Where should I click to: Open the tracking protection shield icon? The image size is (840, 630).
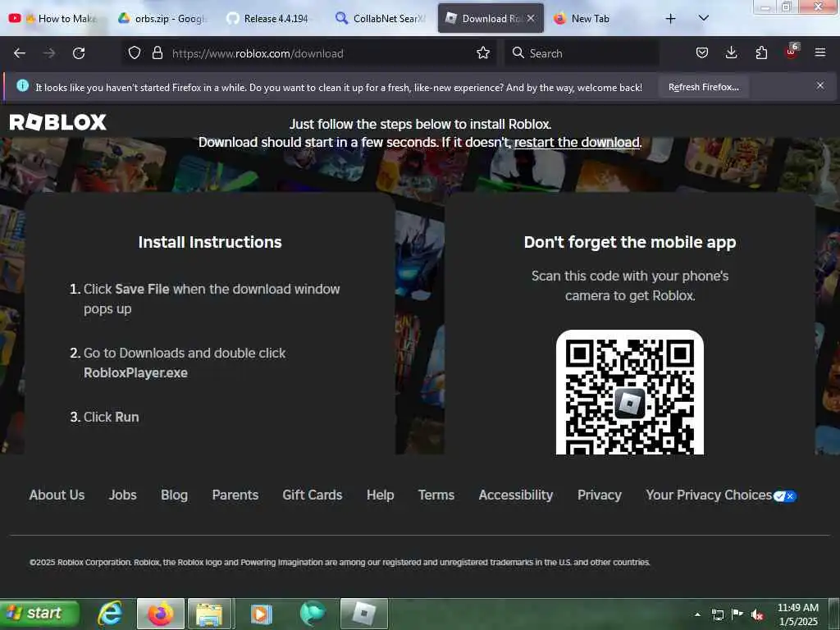[135, 53]
